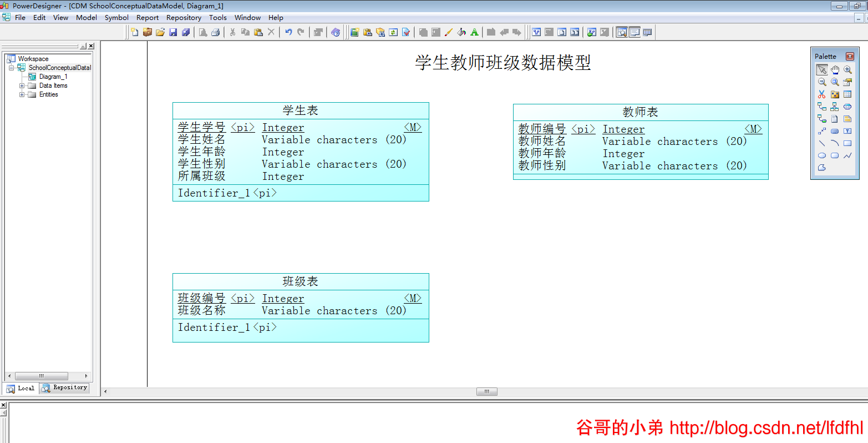868x443 pixels.
Task: Select the Open Diagram magnifier tool in Palette
Action: pos(835,82)
